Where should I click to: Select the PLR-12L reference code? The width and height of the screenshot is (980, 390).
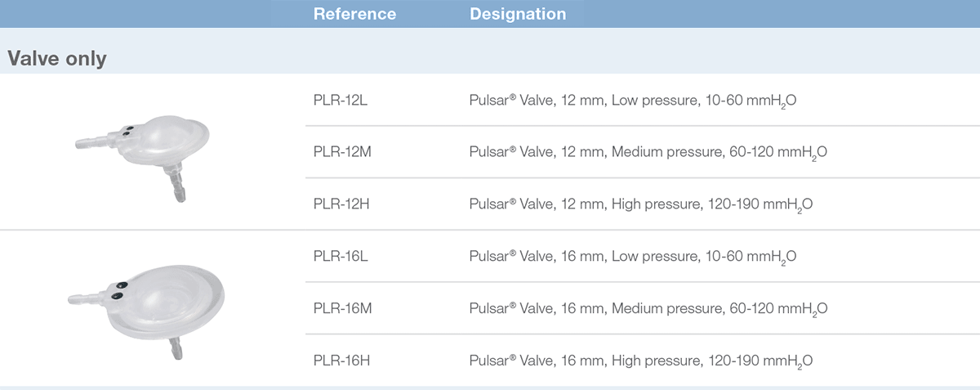(x=340, y=100)
